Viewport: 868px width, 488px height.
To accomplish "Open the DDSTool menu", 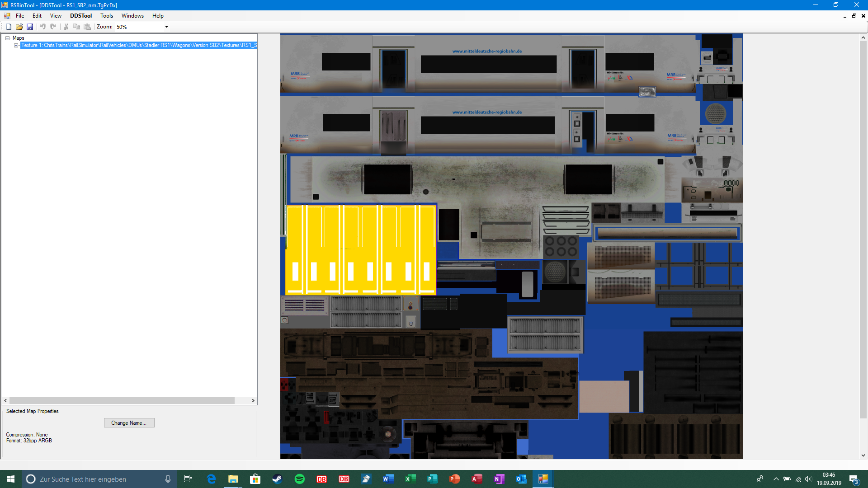I will click(x=80, y=16).
